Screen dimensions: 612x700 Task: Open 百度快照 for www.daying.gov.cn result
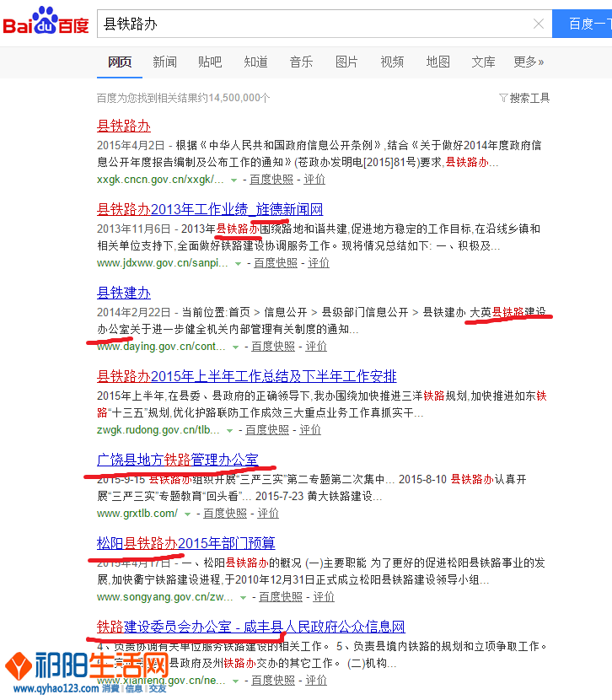pyautogui.click(x=273, y=347)
